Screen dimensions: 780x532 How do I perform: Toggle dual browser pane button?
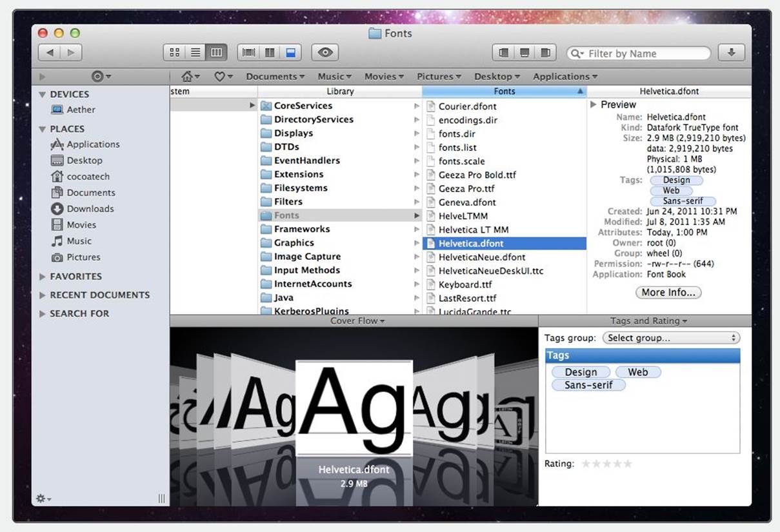(x=270, y=53)
